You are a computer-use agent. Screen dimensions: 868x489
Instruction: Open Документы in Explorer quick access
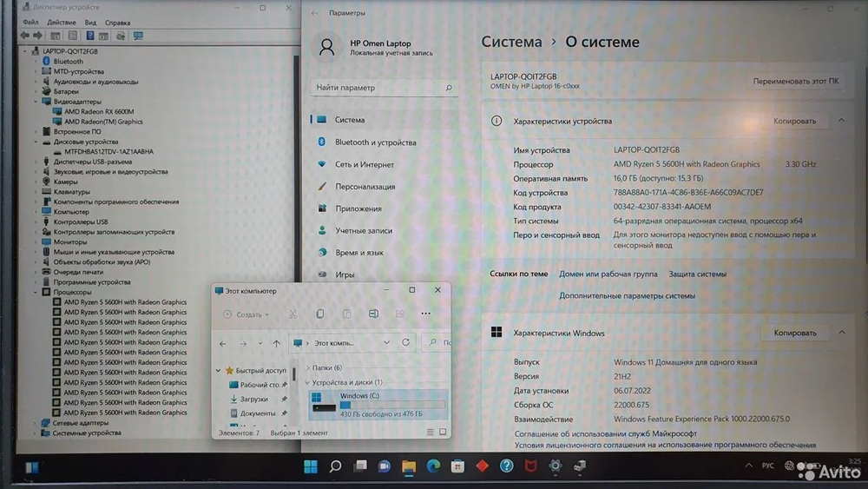258,413
